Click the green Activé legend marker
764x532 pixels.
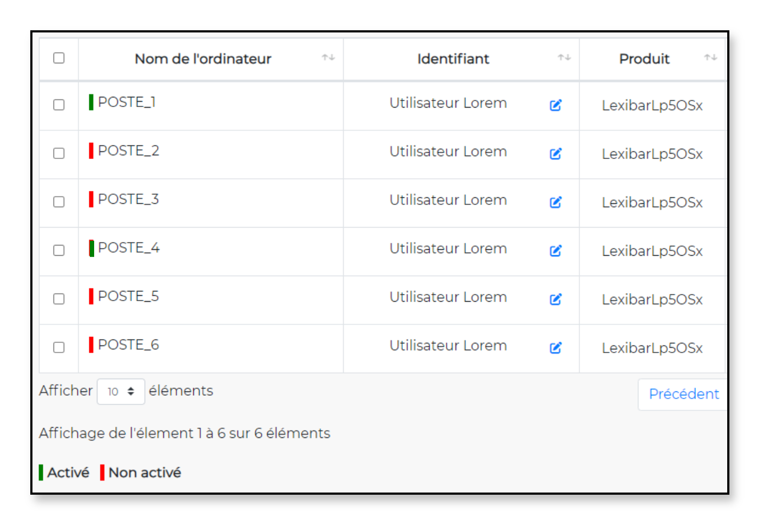click(41, 473)
